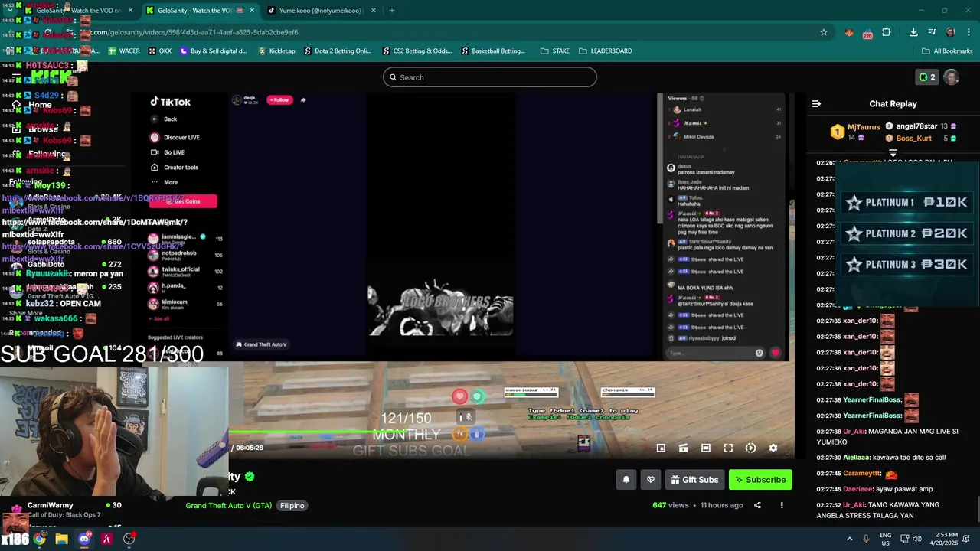The image size is (980, 551).
Task: Collapse the Chat Replay panel
Action: pos(816,103)
